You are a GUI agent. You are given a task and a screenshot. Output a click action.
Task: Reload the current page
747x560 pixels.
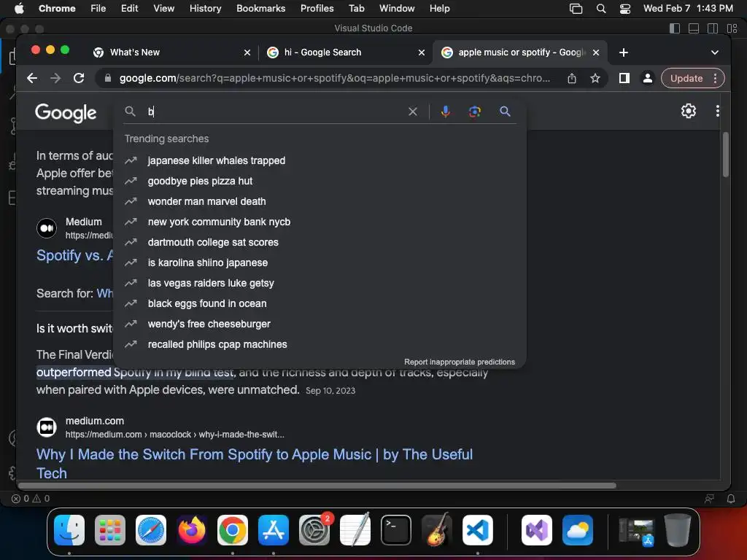(79, 78)
